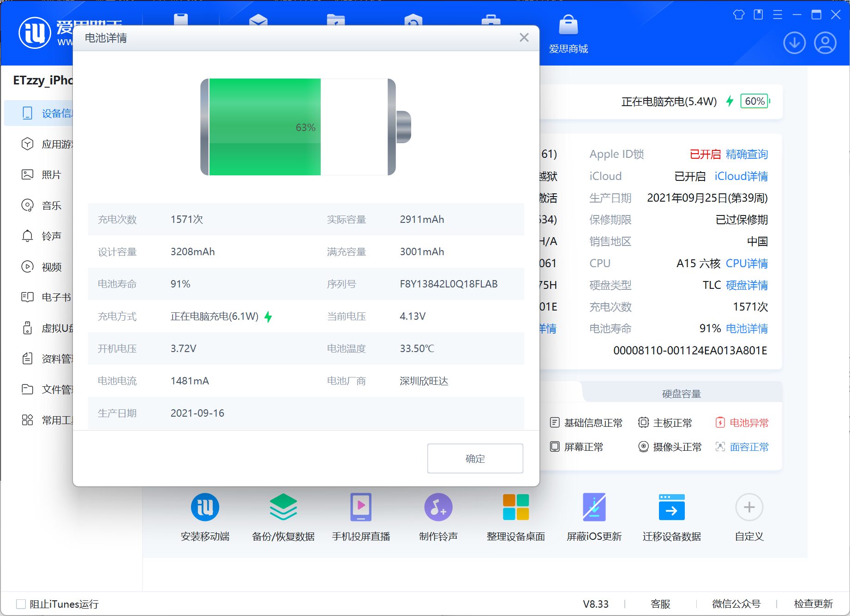The height and width of the screenshot is (616, 850).
Task: Click the device ID 00008110-001124EA013A801E
Action: pyautogui.click(x=690, y=351)
